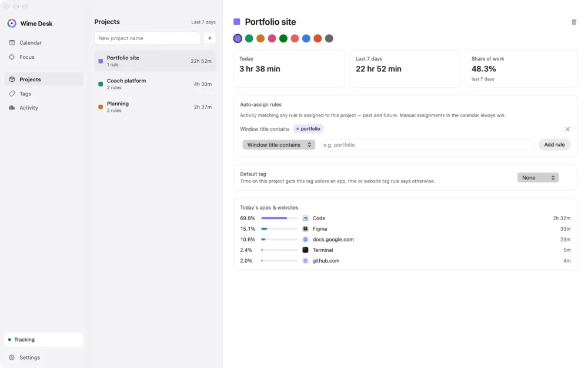Delete project using the trash icon
The width and height of the screenshot is (588, 368).
pyautogui.click(x=574, y=22)
